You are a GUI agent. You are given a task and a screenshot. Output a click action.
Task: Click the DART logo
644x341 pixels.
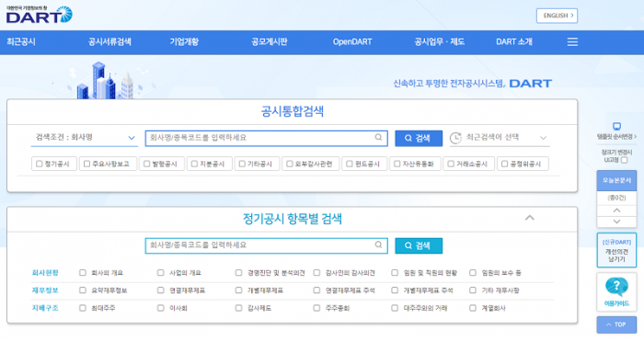(40, 15)
